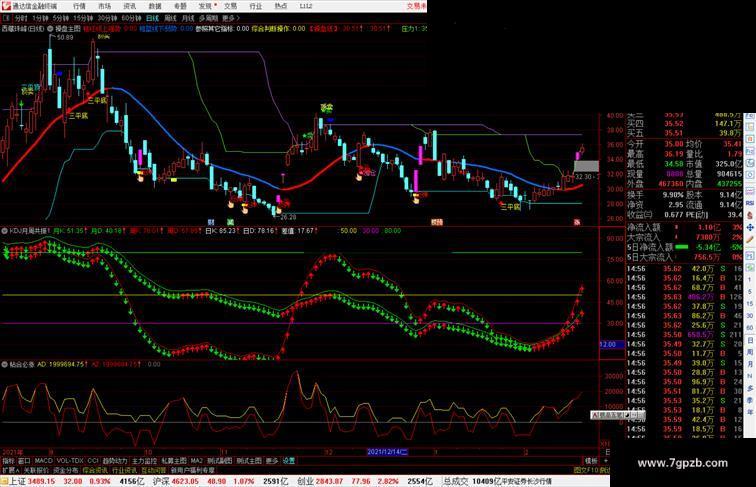Select the 趋势动力 indicator tab
This screenshot has height=487, width=756.
click(x=115, y=461)
